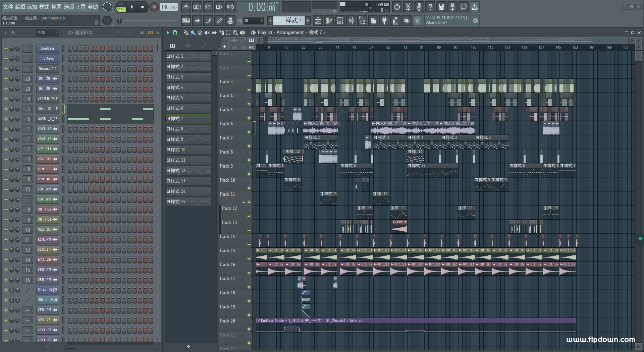Mute the FL Keys channel LED
This screenshot has width=644, height=352.
6,59
